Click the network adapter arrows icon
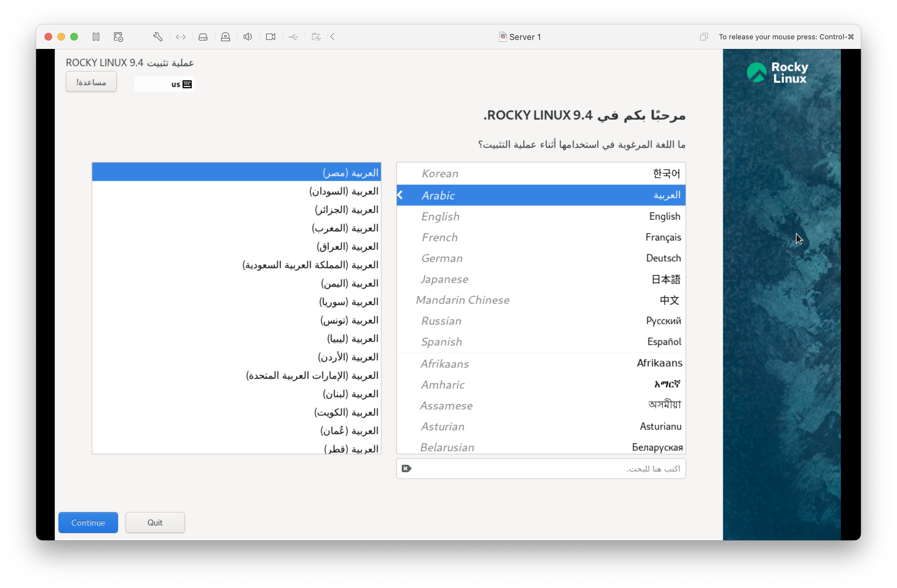 (181, 36)
